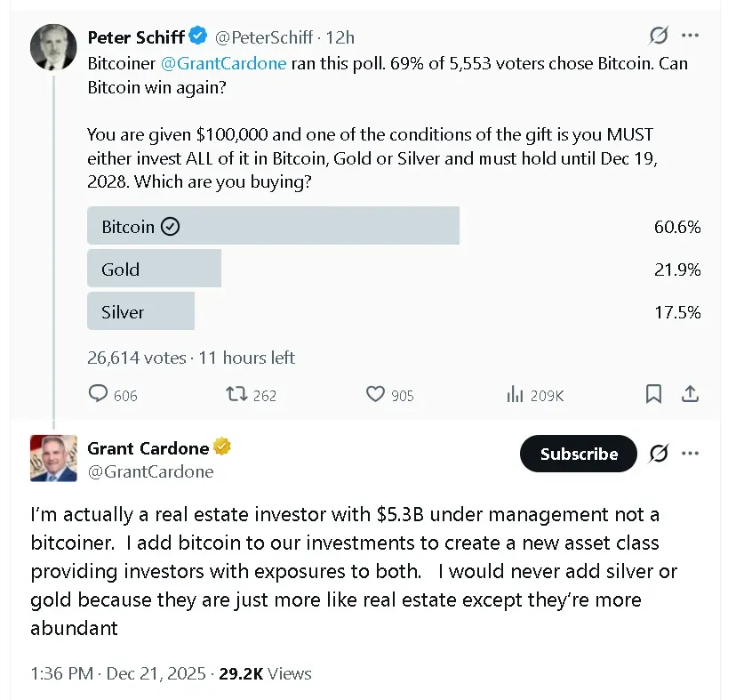Subscribe to Grant Cardone

pos(579,454)
